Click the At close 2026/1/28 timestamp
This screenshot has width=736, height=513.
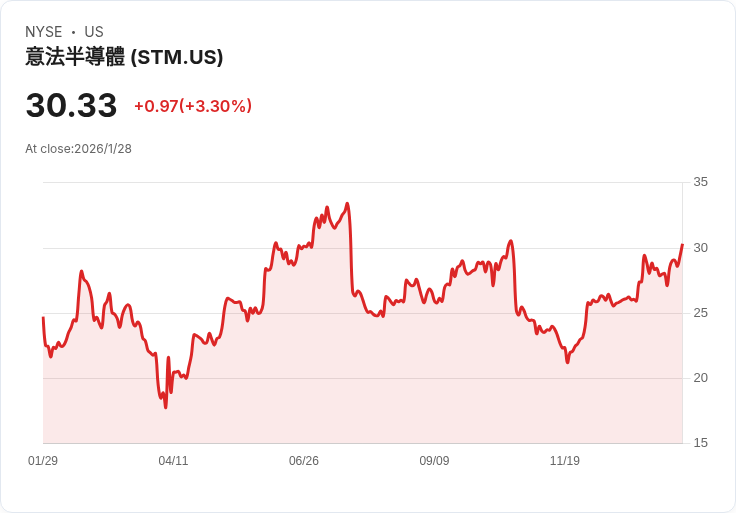[78, 149]
